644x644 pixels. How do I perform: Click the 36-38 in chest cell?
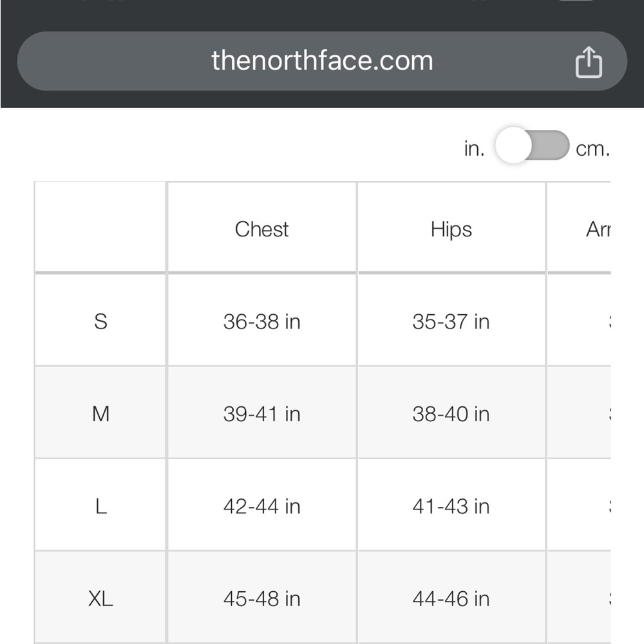tap(261, 320)
